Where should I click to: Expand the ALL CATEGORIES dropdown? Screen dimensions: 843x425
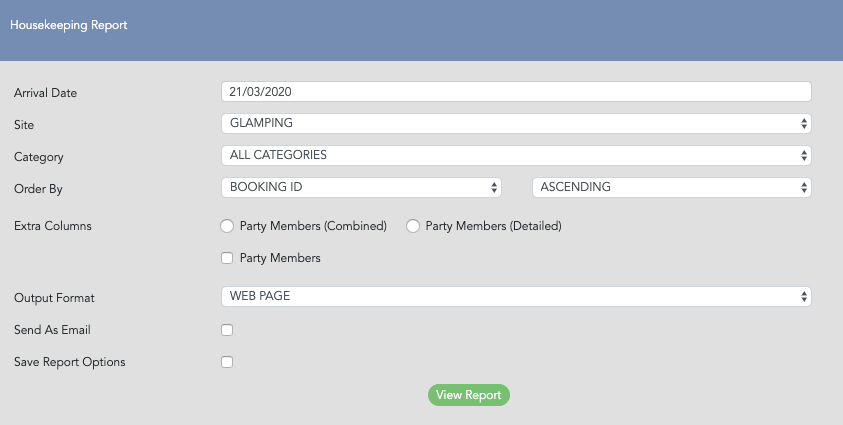[516, 155]
